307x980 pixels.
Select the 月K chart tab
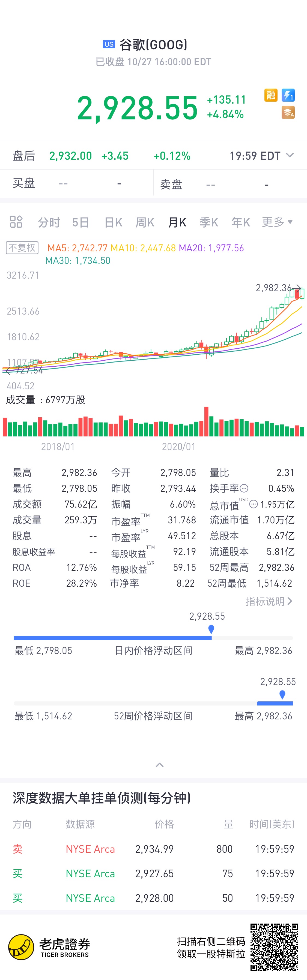tap(177, 222)
